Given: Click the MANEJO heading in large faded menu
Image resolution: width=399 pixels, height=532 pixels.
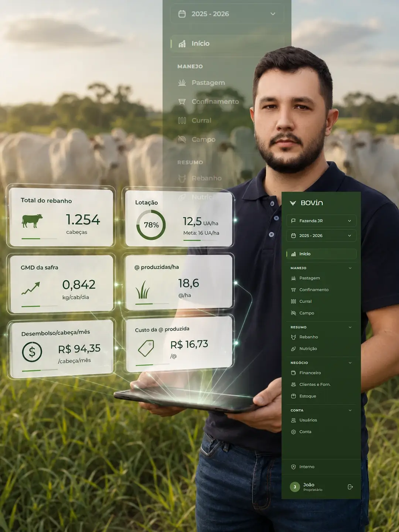Looking at the screenshot, I should (190, 66).
